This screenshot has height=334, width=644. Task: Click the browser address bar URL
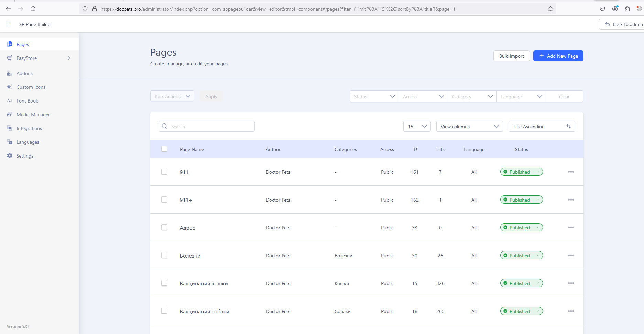coord(278,9)
